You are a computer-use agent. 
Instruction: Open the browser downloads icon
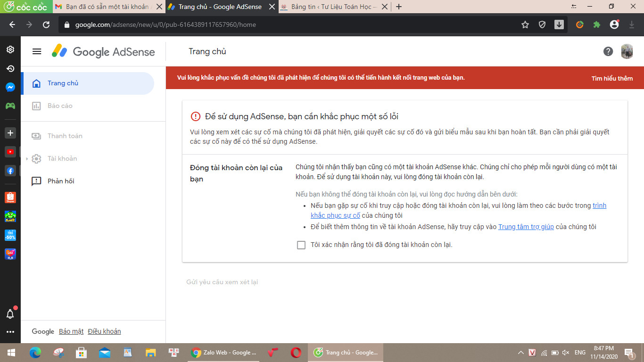click(632, 25)
